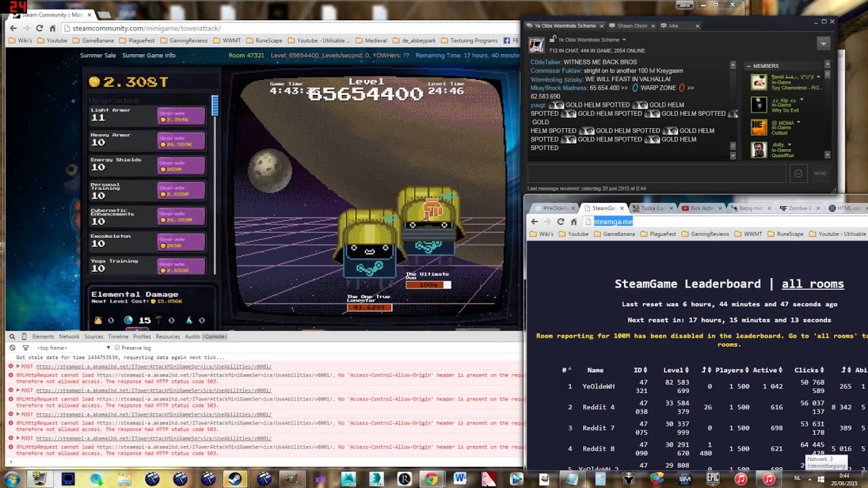Select the air elemental damage icon
Screen dimensions: 868x488
pos(189,320)
